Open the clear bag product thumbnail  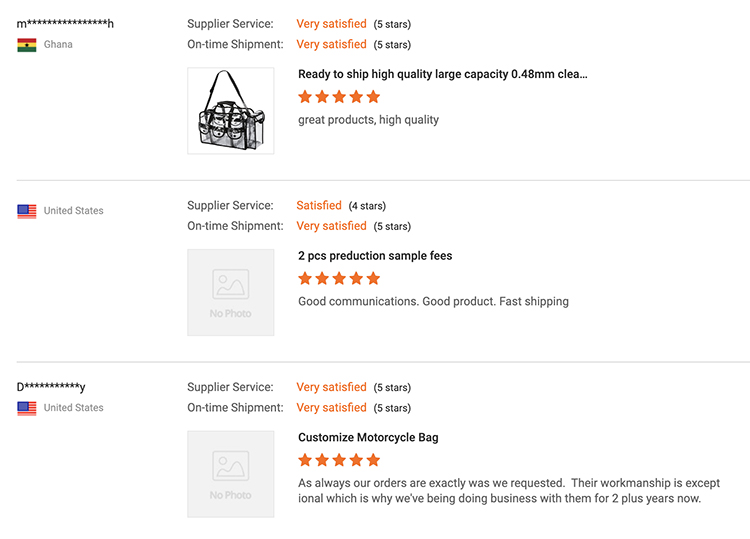pyautogui.click(x=231, y=110)
